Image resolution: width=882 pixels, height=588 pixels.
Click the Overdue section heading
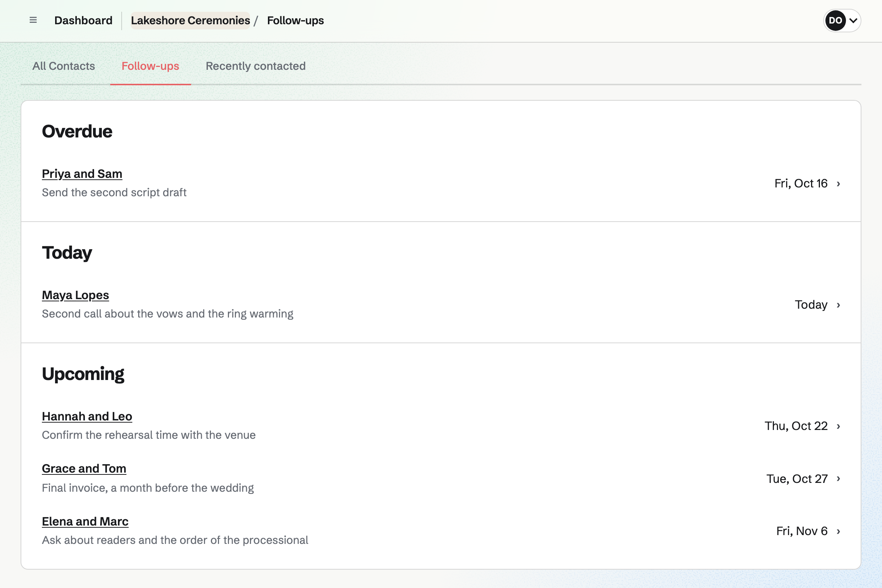pos(77,131)
